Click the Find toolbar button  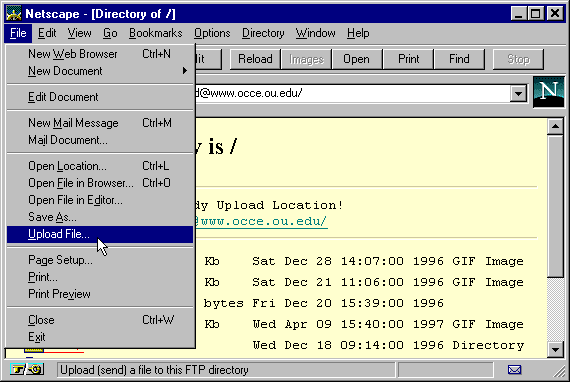click(x=459, y=59)
